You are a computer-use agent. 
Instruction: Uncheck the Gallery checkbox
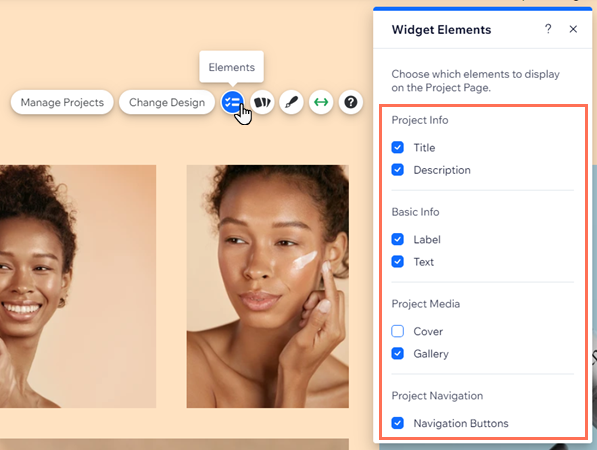pos(397,354)
